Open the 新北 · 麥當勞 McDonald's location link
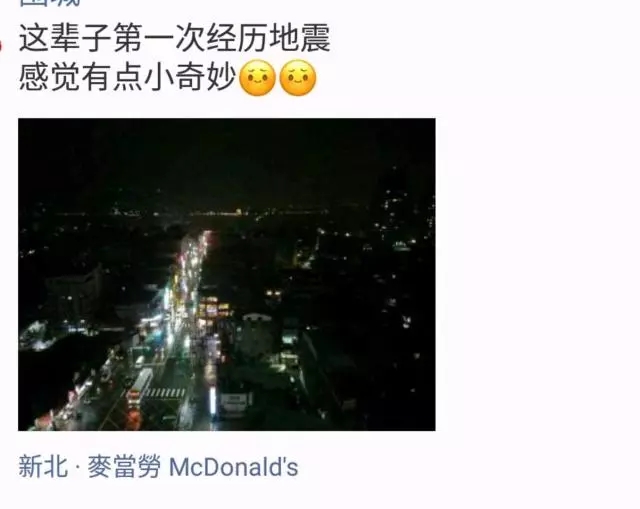640x509 pixels. pos(158,467)
